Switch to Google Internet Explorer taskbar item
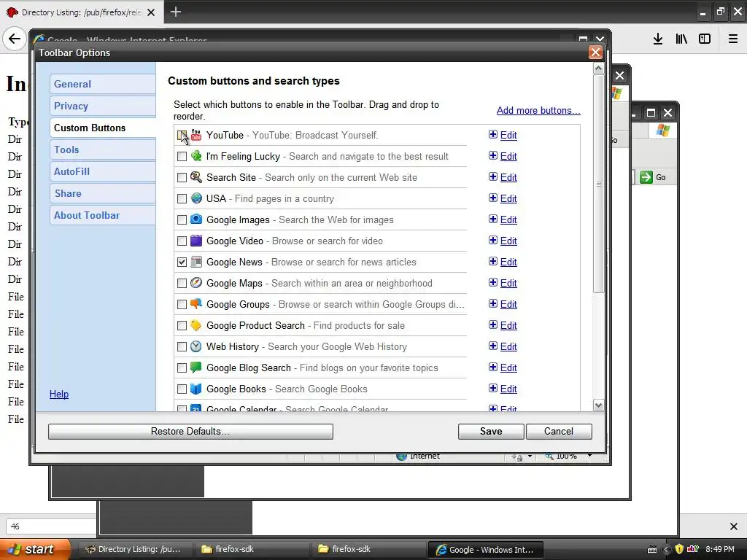 pyautogui.click(x=485, y=550)
